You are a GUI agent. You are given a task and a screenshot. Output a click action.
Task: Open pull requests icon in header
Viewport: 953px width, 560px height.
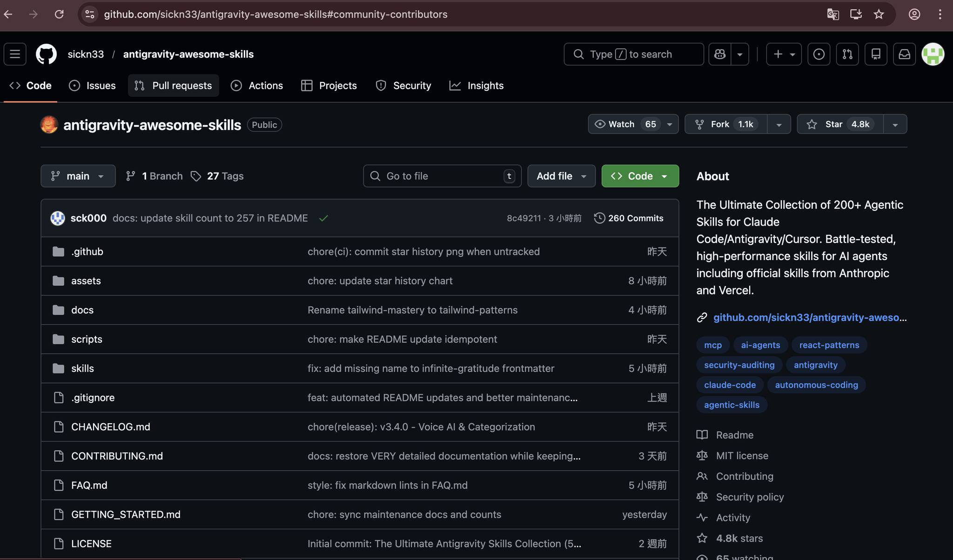pos(847,54)
